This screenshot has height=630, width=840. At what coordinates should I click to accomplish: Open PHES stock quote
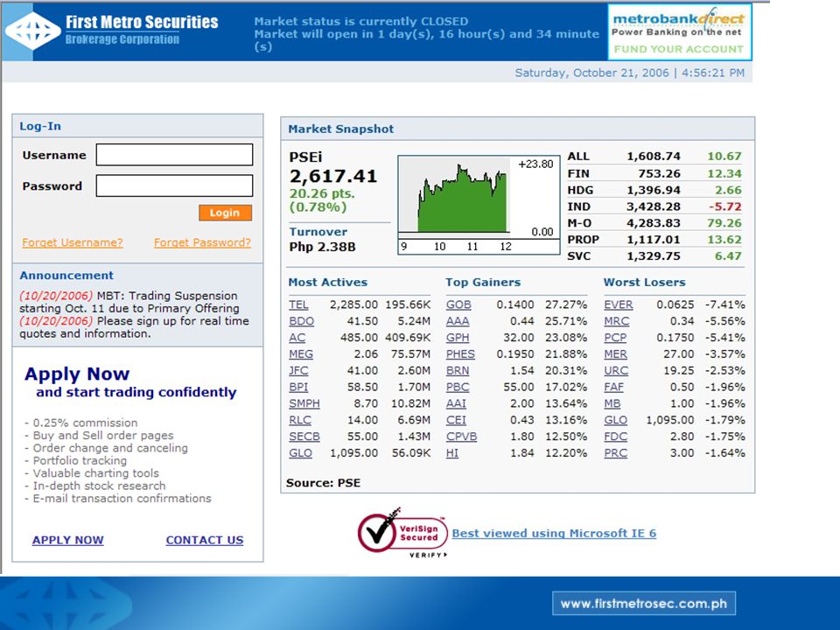(461, 354)
